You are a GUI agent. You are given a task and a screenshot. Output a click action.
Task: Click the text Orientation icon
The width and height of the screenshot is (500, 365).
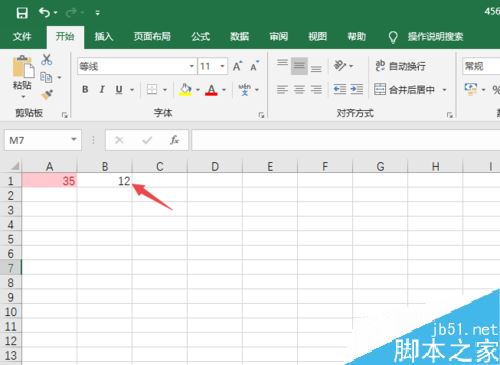[x=340, y=66]
